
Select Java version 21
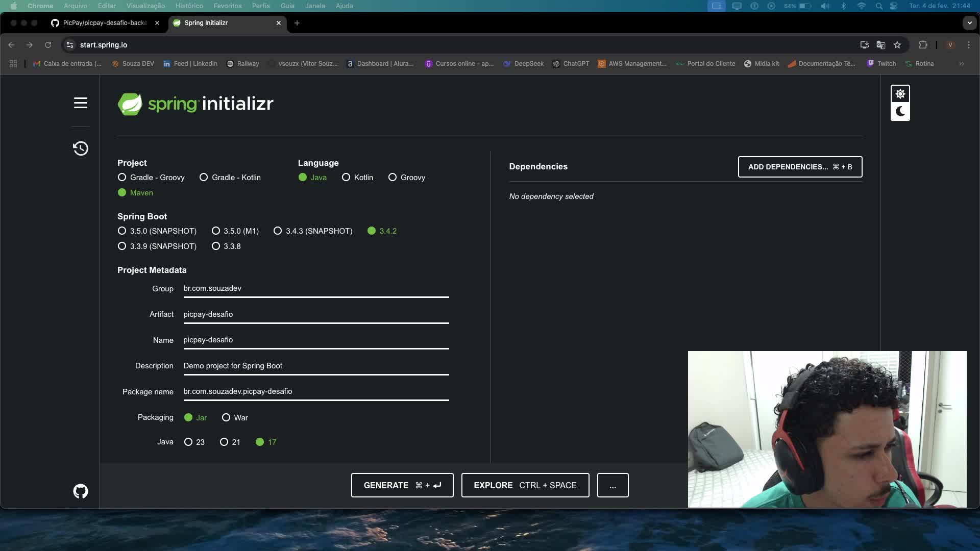tap(230, 442)
